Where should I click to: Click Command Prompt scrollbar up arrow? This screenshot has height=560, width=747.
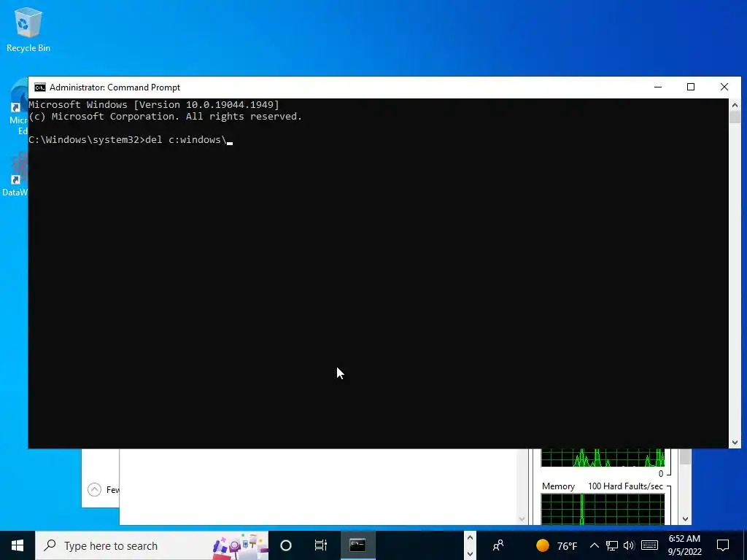coord(735,105)
